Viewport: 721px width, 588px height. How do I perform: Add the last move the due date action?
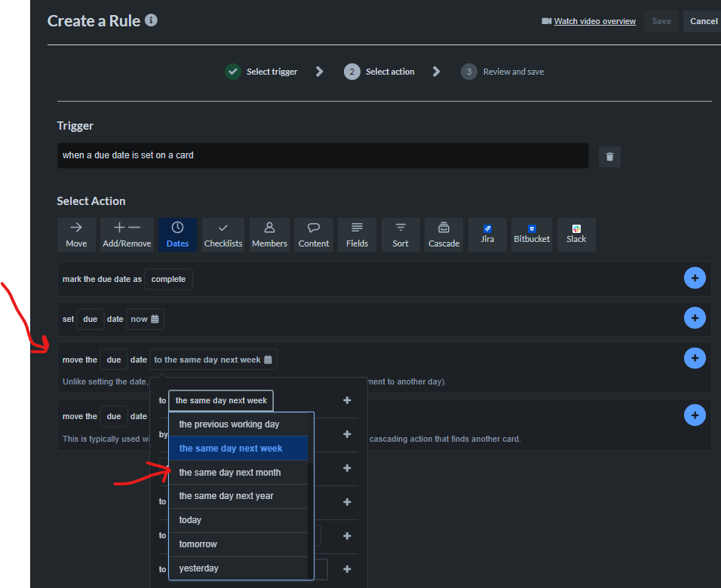pos(695,415)
